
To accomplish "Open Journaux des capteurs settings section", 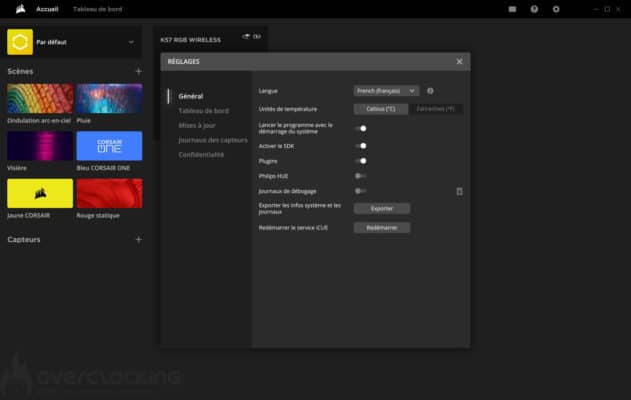I will pyautogui.click(x=213, y=140).
